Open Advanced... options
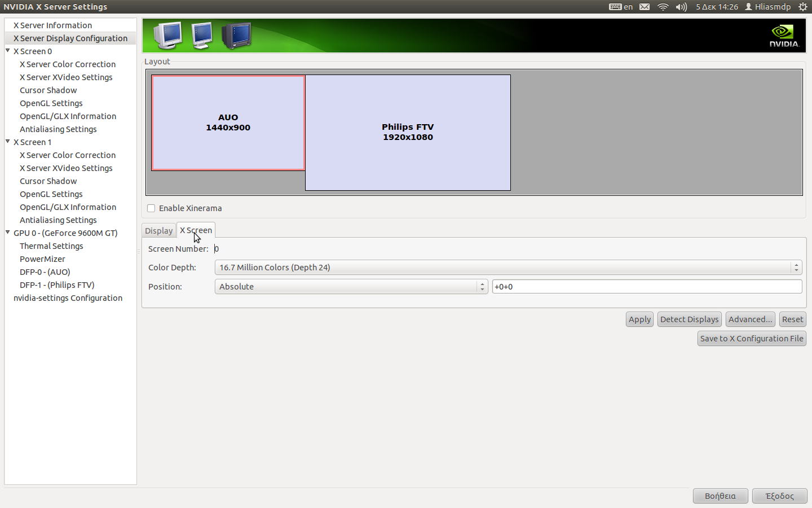The width and height of the screenshot is (812, 508). pyautogui.click(x=750, y=319)
